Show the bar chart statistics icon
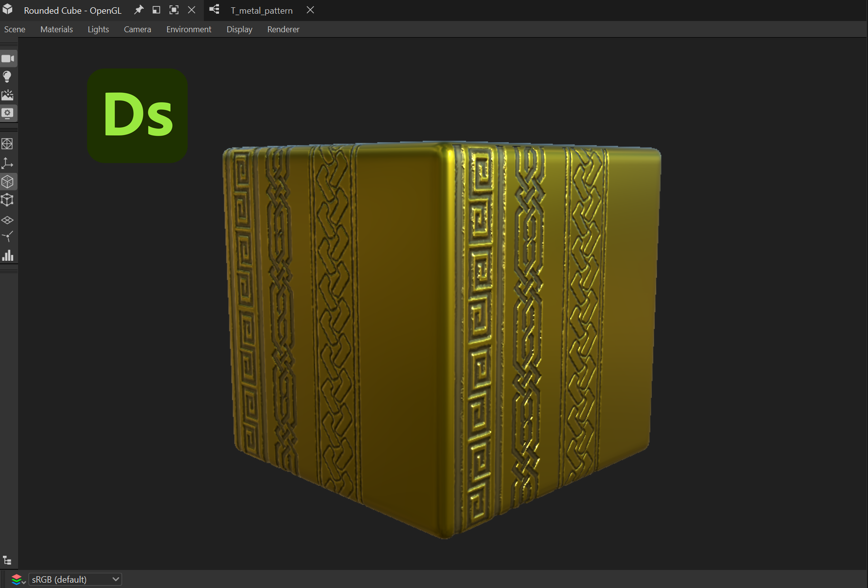This screenshot has height=588, width=868. point(7,255)
